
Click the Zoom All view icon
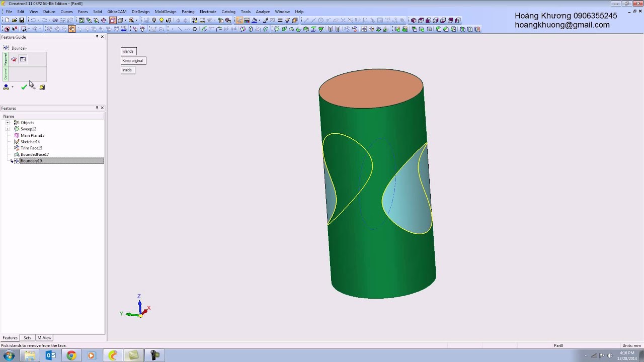[x=81, y=20]
